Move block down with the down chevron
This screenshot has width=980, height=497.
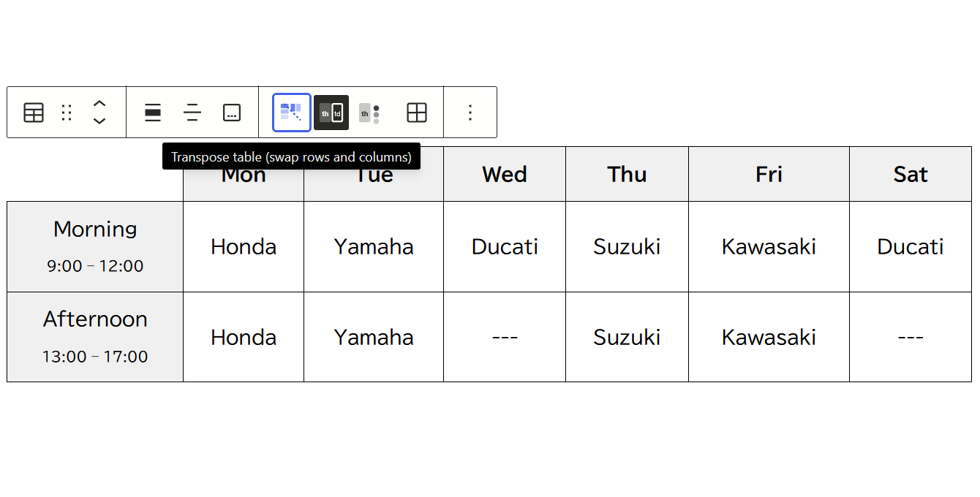coord(99,121)
